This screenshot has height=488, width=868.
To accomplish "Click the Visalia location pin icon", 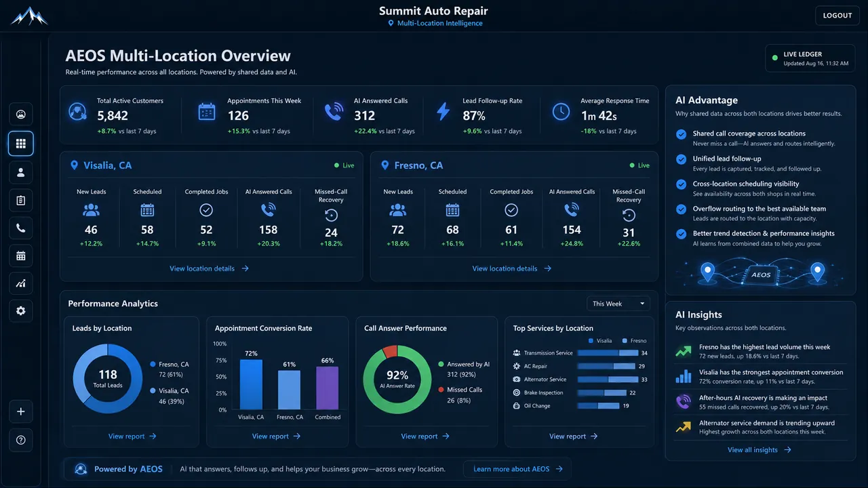I will (x=75, y=165).
